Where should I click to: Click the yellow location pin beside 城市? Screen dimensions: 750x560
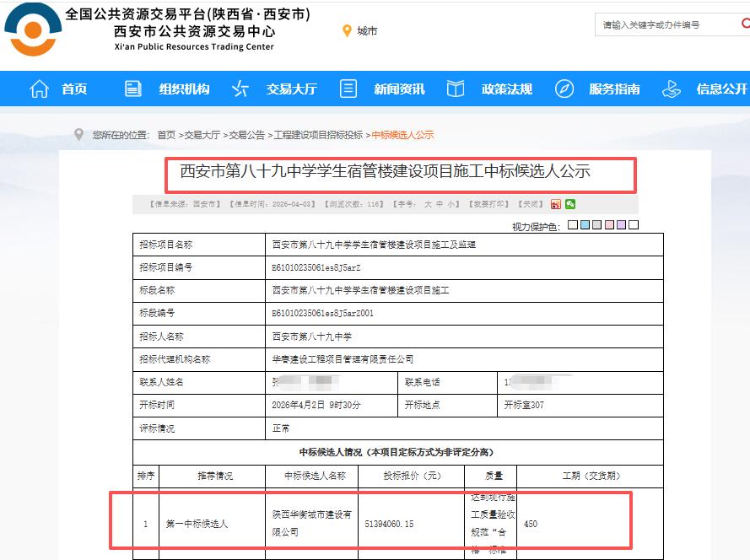click(x=347, y=31)
